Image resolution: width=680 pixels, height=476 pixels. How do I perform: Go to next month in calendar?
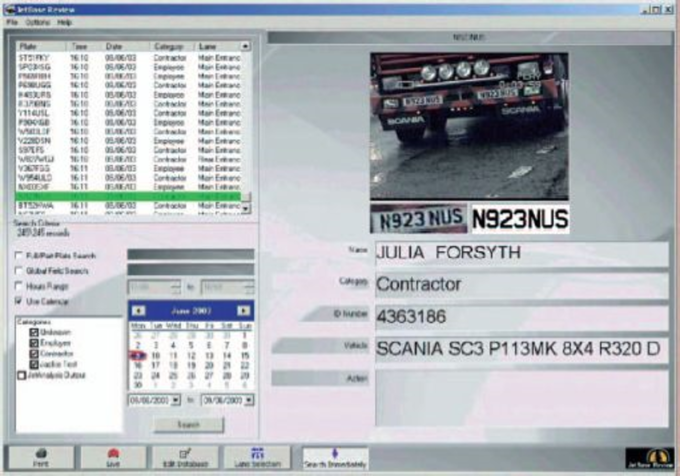(x=243, y=311)
